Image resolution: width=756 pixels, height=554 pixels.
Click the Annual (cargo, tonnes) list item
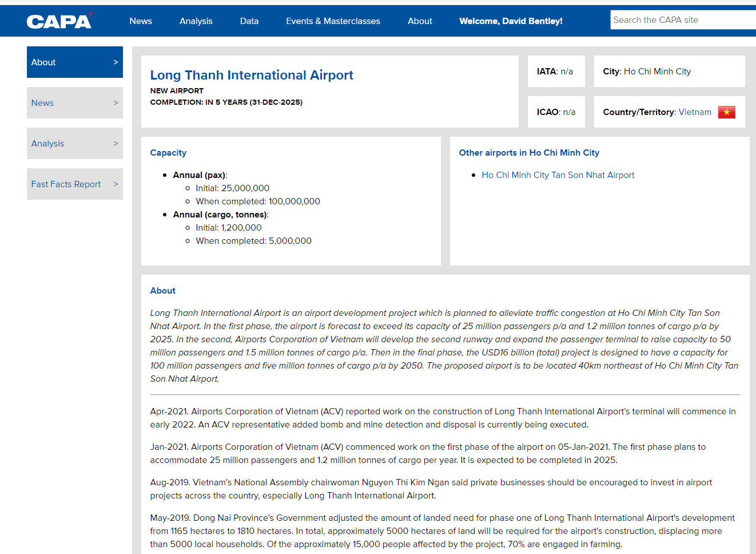point(221,215)
